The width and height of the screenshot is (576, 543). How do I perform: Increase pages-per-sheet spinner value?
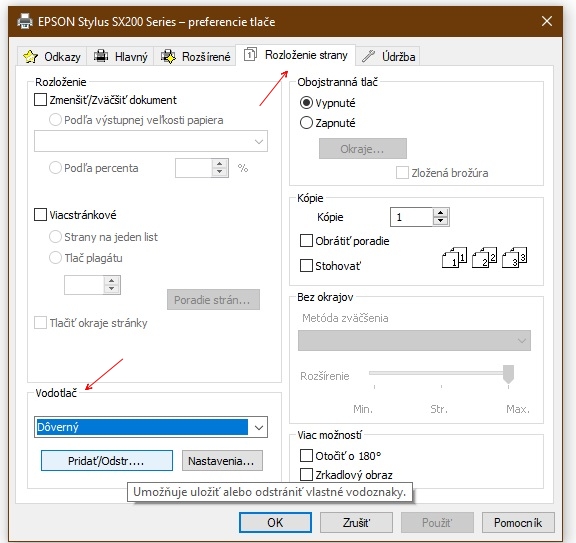pos(111,281)
